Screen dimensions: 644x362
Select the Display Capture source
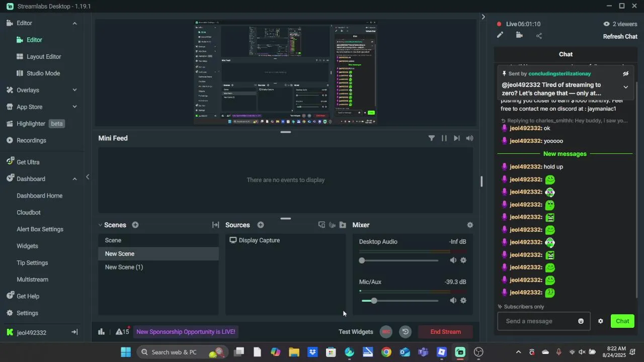[285, 240]
